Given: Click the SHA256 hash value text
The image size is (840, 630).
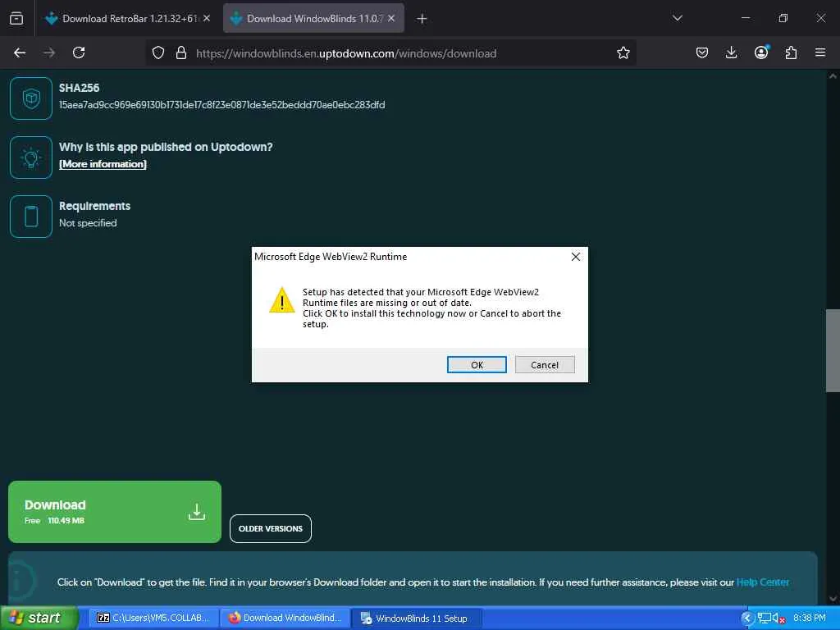Looking at the screenshot, I should tap(221, 105).
